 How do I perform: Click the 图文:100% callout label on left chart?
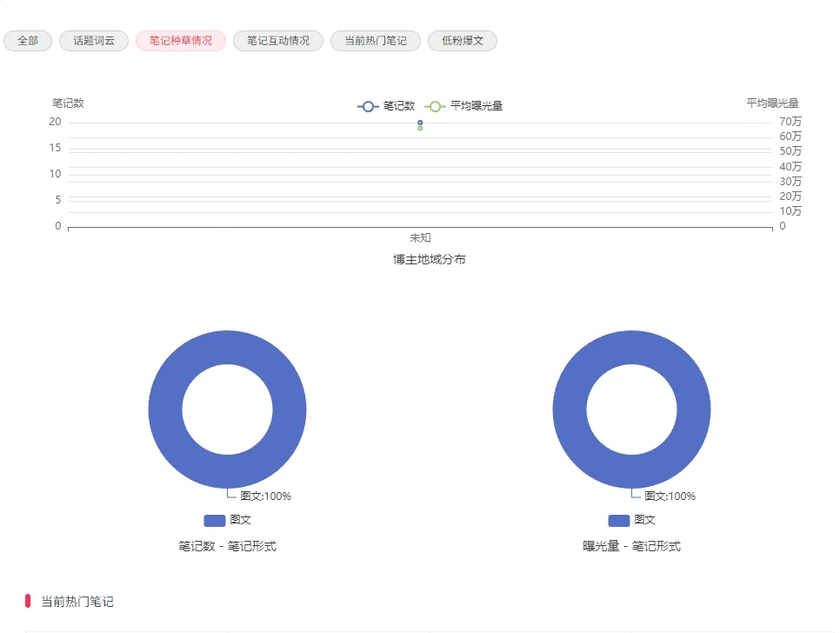[265, 496]
